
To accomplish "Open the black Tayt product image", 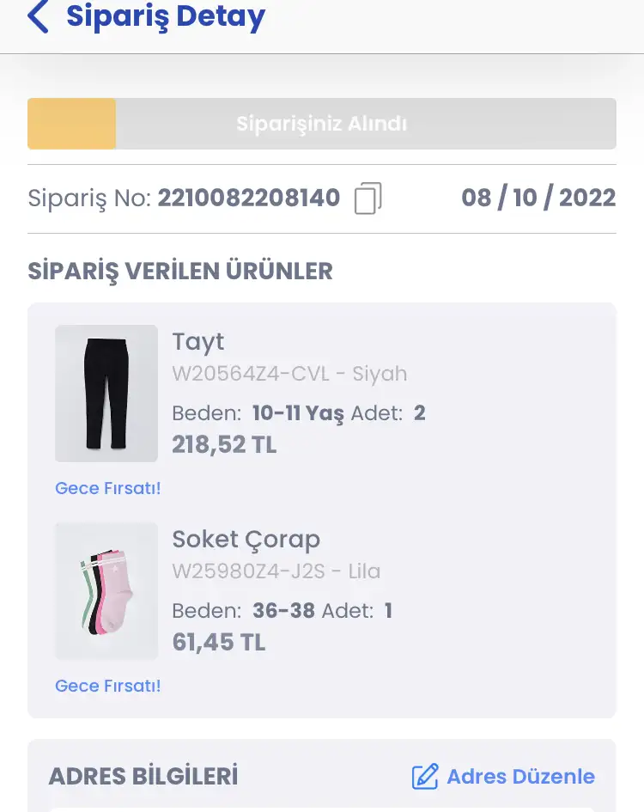I will [x=106, y=393].
